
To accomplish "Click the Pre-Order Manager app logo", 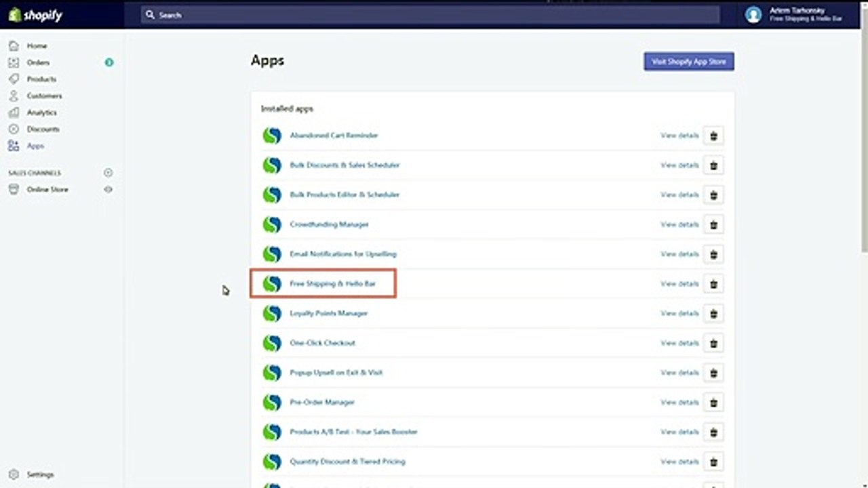I will click(272, 403).
